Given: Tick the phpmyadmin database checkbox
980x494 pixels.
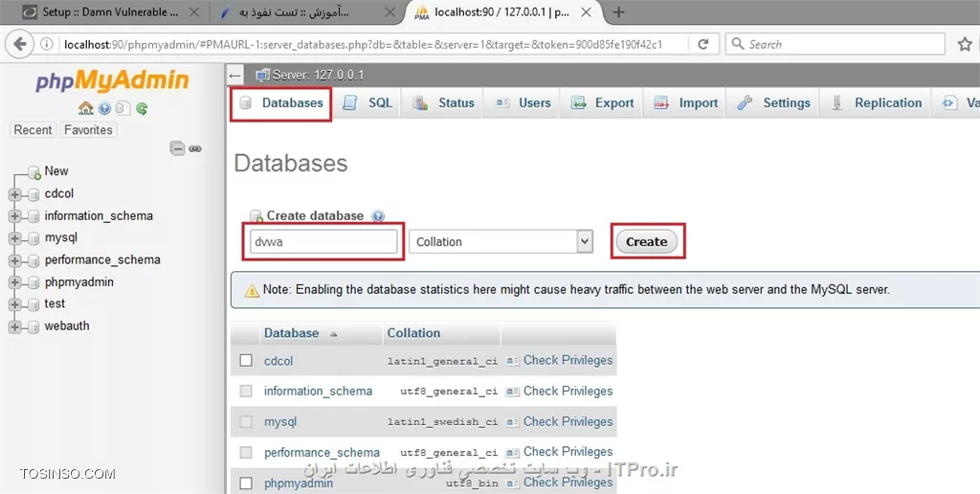Looking at the screenshot, I should (x=246, y=483).
